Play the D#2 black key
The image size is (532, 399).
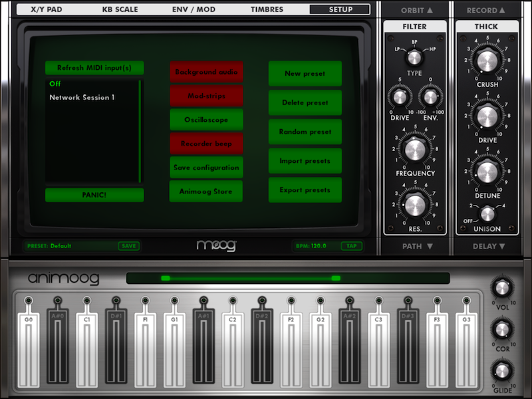point(261,346)
